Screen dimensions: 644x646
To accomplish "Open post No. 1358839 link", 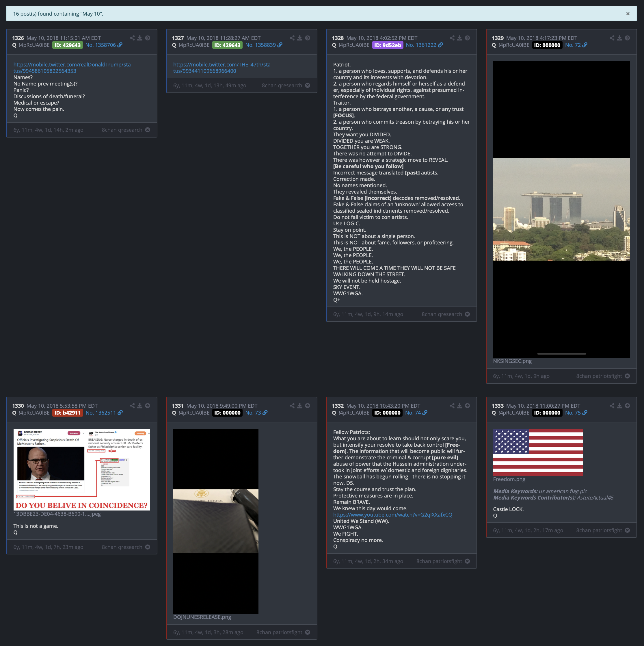I will [x=264, y=45].
